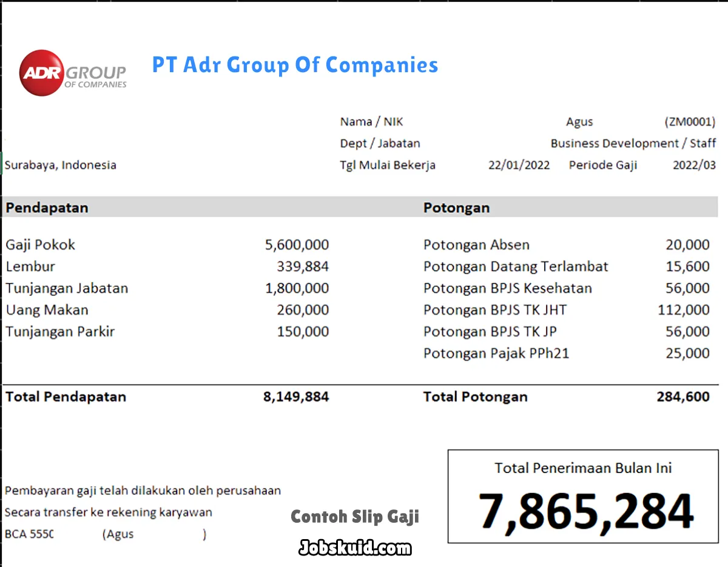Image resolution: width=728 pixels, height=567 pixels.
Task: Click the Periode Gaji value 2022/03
Action: (x=694, y=165)
